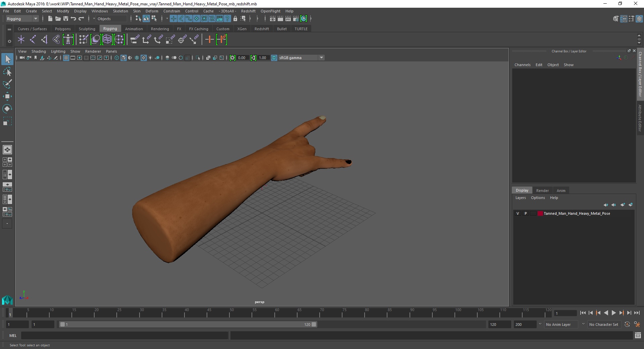Toggle textured display in viewport toolbar
This screenshot has height=349, width=644.
144,58
